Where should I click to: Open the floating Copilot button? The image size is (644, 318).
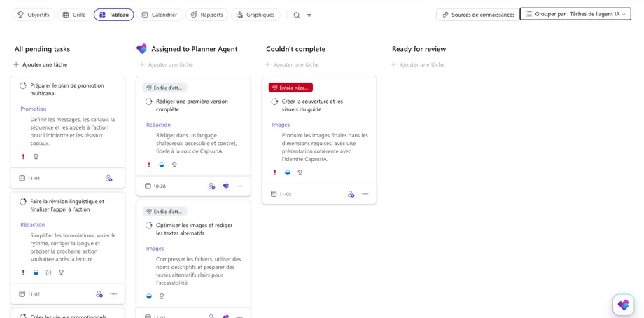click(623, 305)
